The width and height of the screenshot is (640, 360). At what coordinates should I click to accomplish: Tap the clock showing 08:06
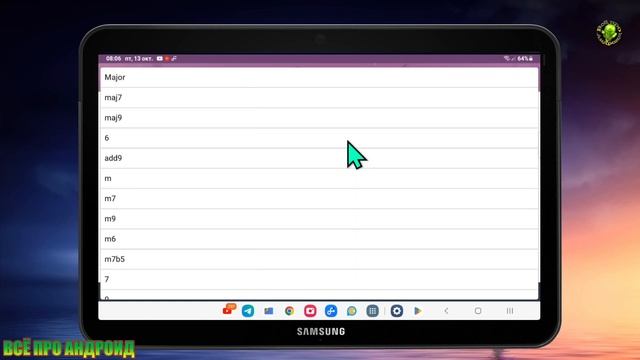[x=113, y=59]
